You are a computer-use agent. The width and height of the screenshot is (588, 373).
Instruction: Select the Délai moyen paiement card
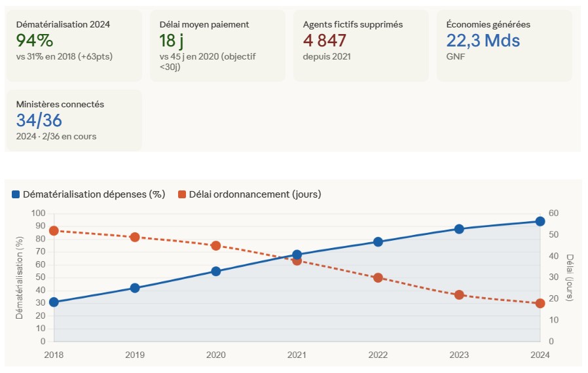click(217, 45)
